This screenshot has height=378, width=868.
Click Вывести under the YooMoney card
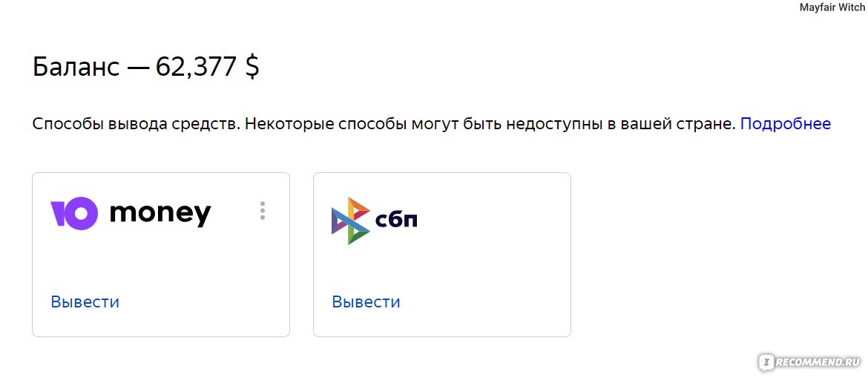point(85,302)
